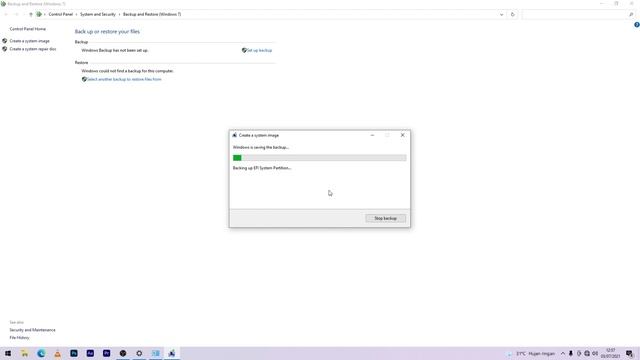Screen dimensions: 640x360
Task: Open Adobe Photoshop from the taskbar
Action: (x=74, y=353)
